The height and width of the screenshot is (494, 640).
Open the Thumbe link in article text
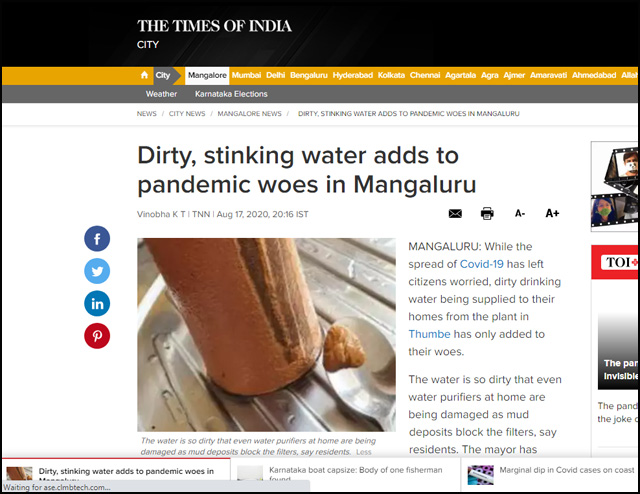pyautogui.click(x=429, y=334)
